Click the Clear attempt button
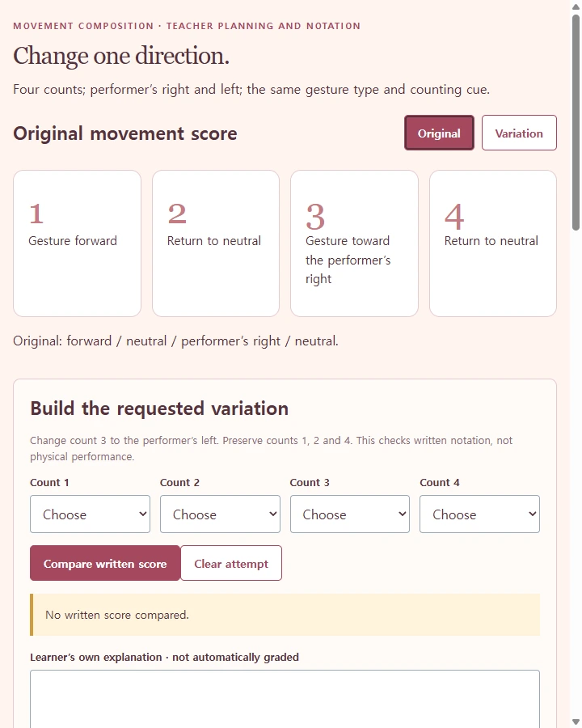 click(x=231, y=563)
